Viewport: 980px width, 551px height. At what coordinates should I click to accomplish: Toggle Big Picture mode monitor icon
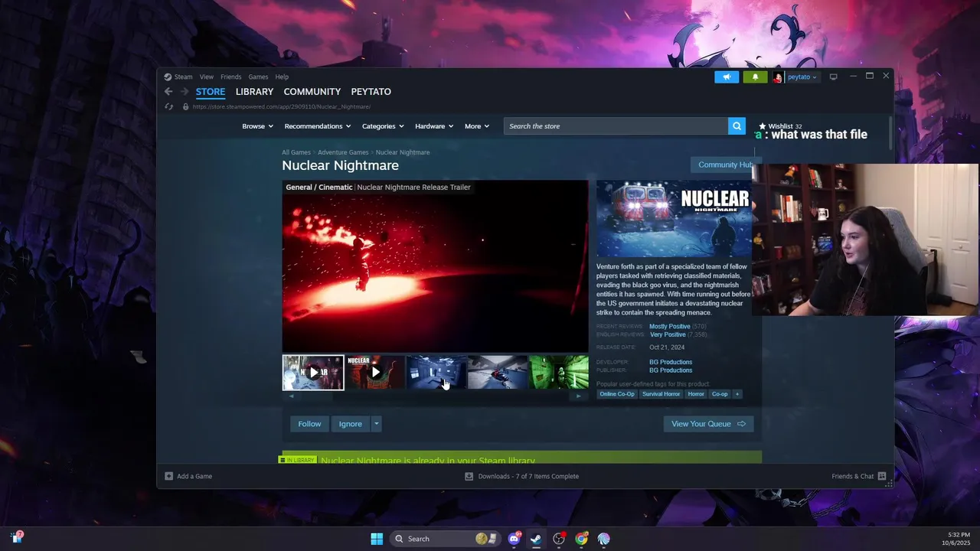pyautogui.click(x=833, y=77)
